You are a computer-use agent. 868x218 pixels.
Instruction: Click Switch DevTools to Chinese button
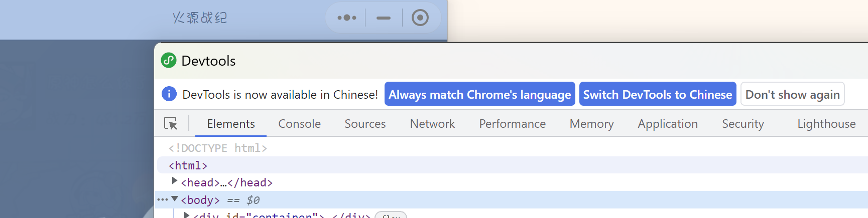[657, 94]
